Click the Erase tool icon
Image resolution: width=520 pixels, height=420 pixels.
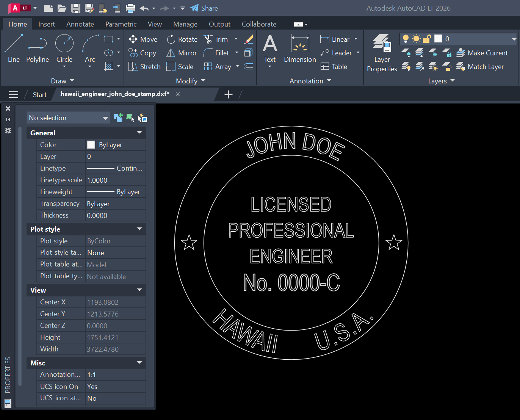(x=249, y=39)
